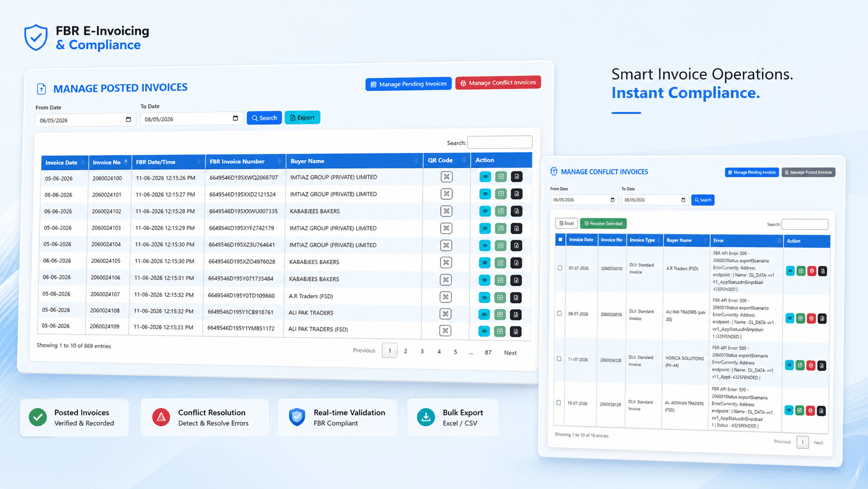This screenshot has height=489, width=868.
Task: Click Search button in conflict invoices panel
Action: (703, 200)
